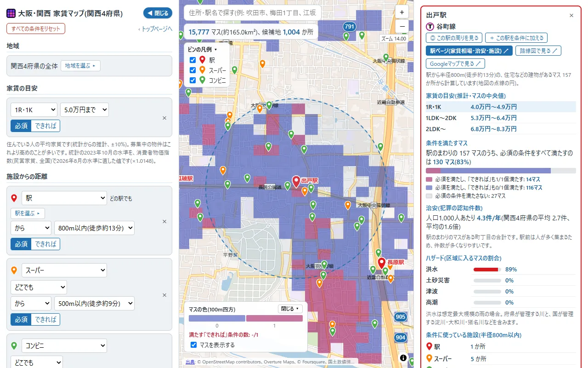Open the スーパー facility type dropdown

click(x=64, y=270)
